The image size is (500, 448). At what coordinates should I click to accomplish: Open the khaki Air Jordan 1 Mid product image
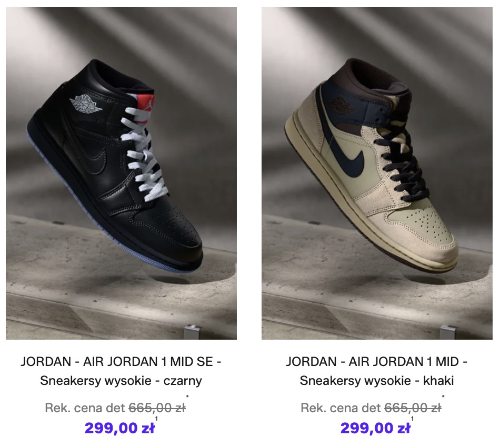(377, 173)
